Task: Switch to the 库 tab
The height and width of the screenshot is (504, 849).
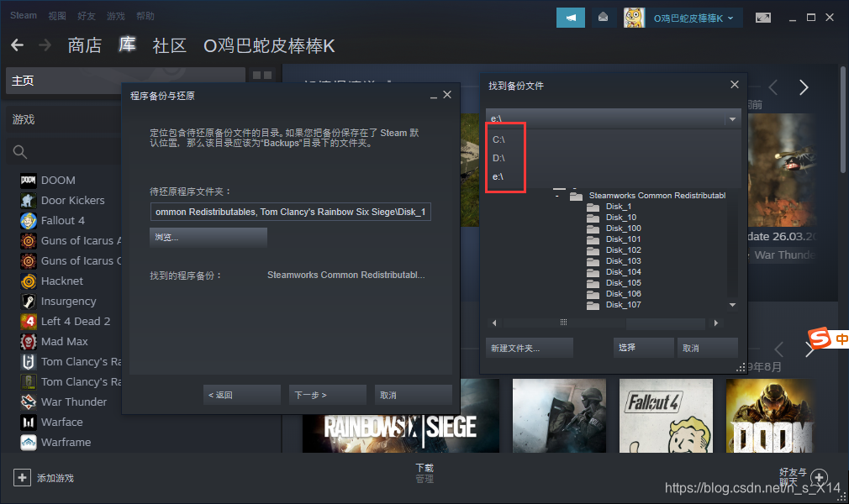Action: tap(127, 45)
